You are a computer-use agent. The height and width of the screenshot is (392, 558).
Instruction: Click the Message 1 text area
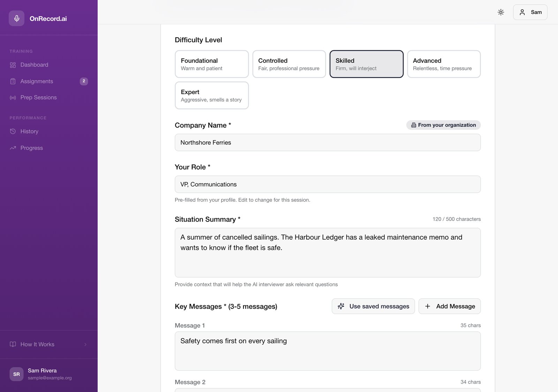[x=327, y=351]
